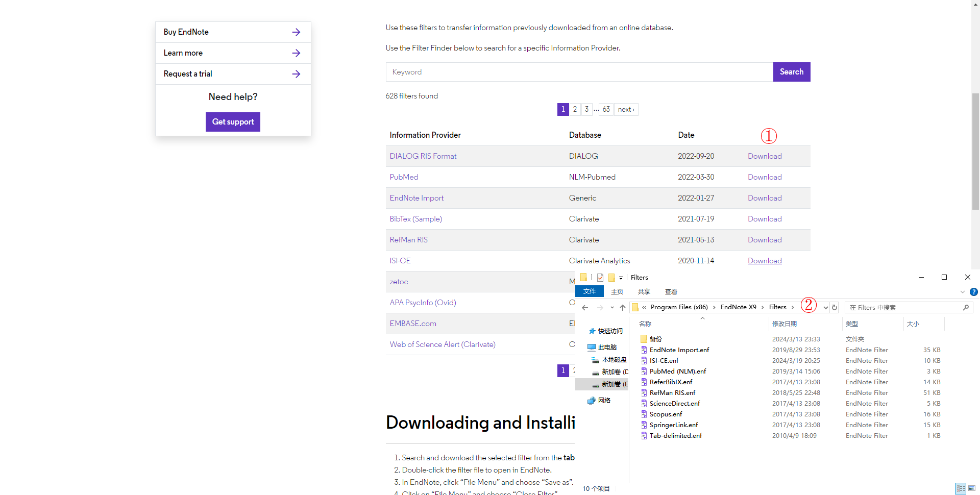Click the Quick access star icon in Explorer
The width and height of the screenshot is (980, 495).
click(x=592, y=331)
